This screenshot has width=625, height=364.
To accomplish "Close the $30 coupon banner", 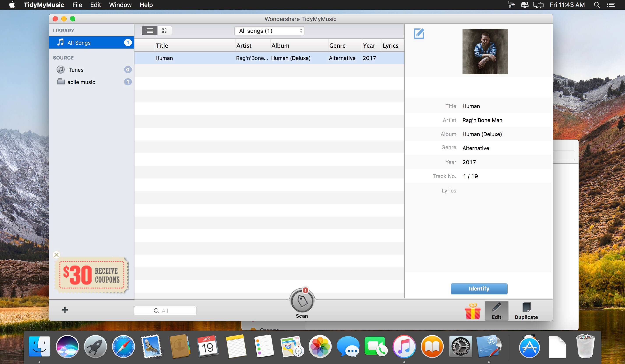I will pos(56,254).
